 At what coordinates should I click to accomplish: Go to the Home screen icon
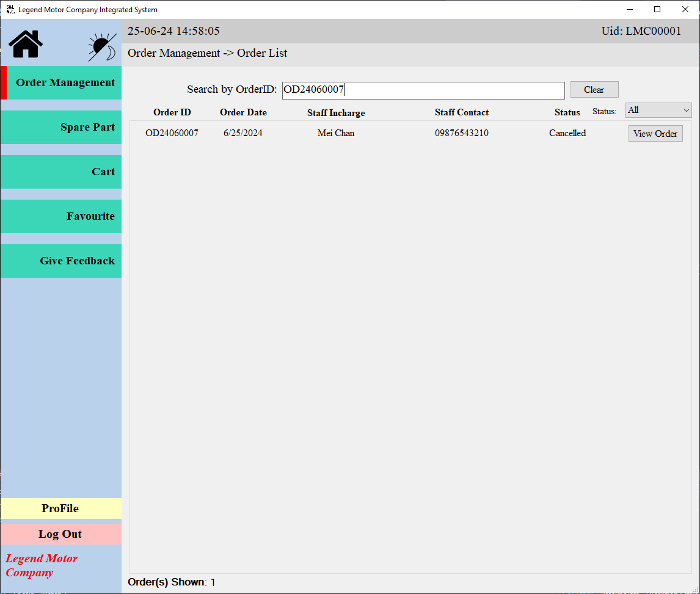coord(26,44)
